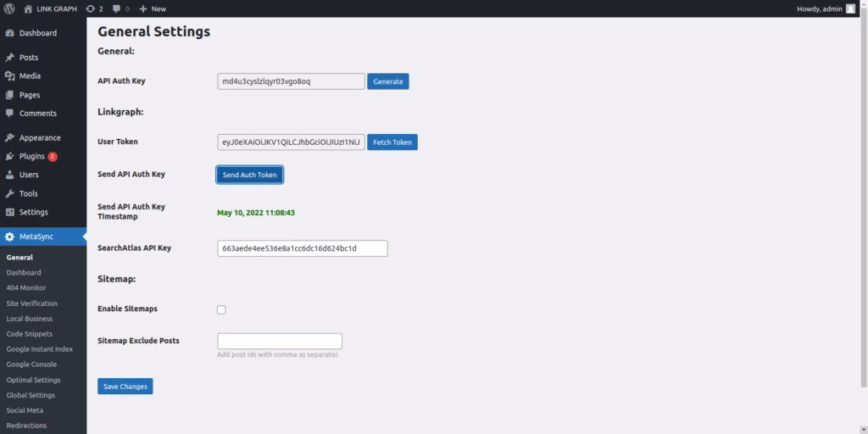Go to Redirections submenu item
The width and height of the screenshot is (868, 434).
(x=26, y=426)
